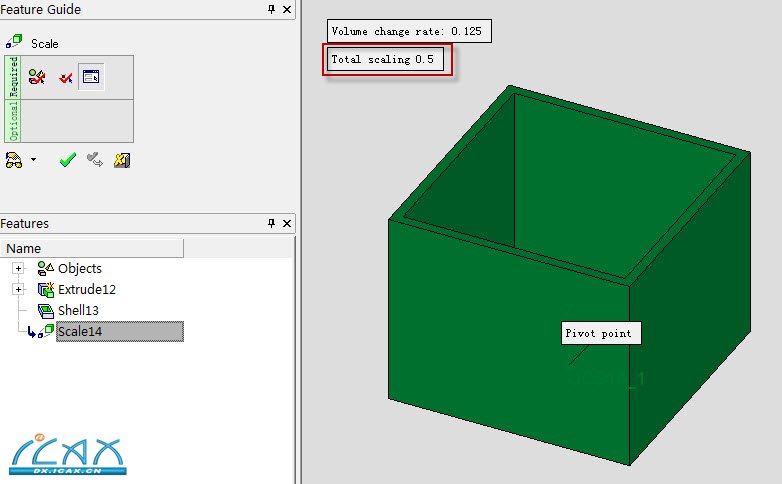Image resolution: width=782 pixels, height=484 pixels.
Task: Click the Total scaling 0.5 value box
Action: point(386,59)
